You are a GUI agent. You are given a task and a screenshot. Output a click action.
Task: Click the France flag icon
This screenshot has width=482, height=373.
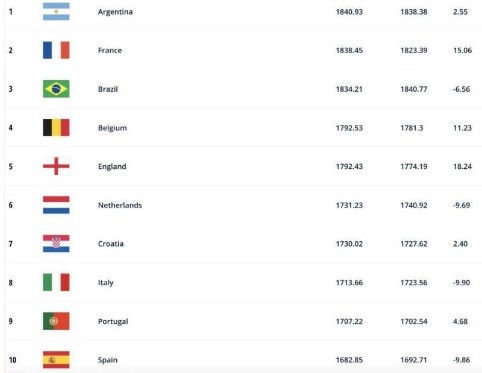click(x=56, y=50)
